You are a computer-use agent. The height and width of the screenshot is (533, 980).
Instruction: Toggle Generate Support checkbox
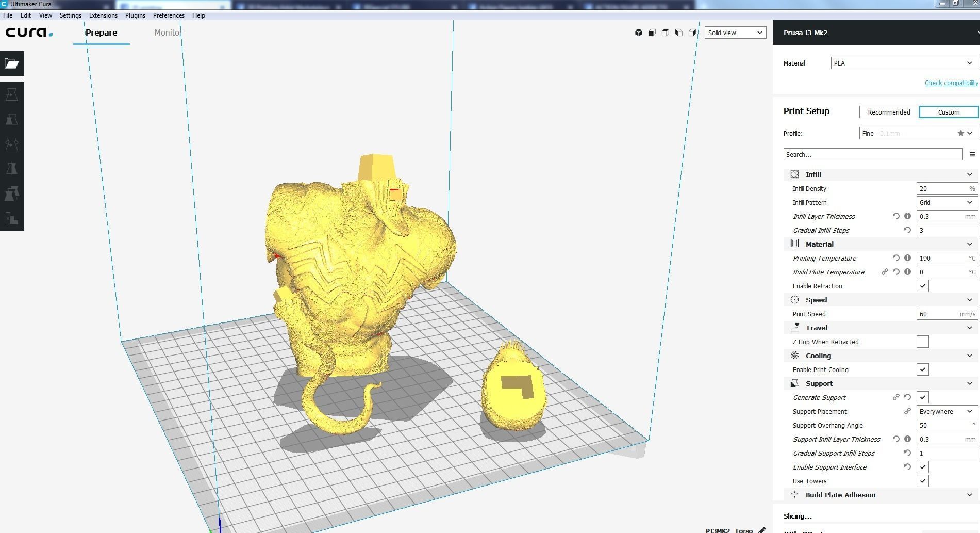923,397
